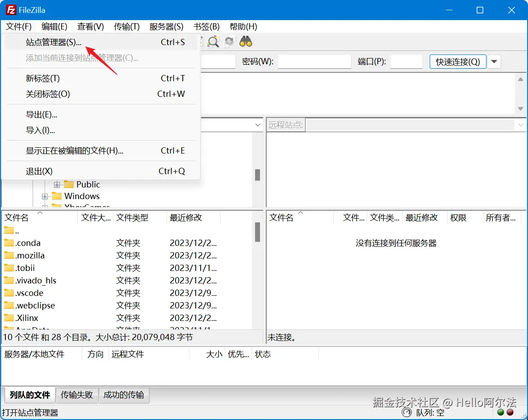Open the 帮助(H) menu
This screenshot has width=528, height=420.
pyautogui.click(x=243, y=27)
